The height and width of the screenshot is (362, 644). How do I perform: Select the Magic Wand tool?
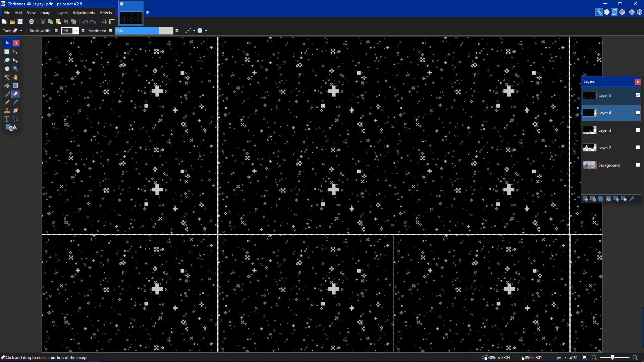pos(7,77)
